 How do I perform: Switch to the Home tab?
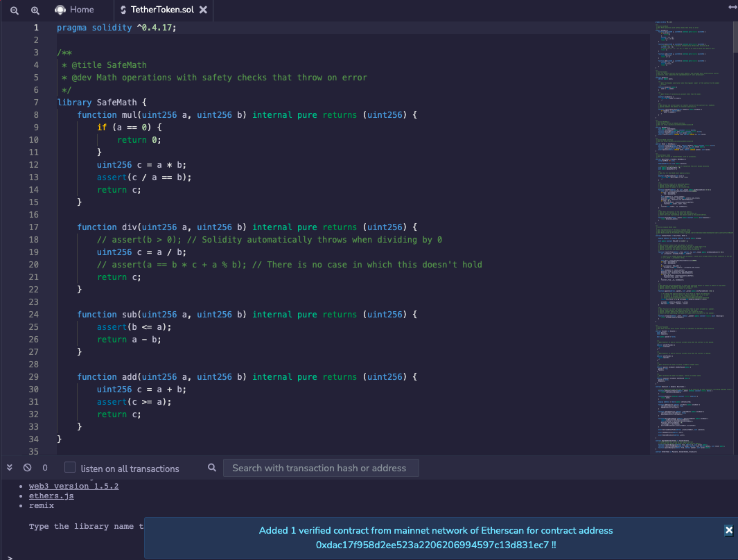pyautogui.click(x=74, y=10)
